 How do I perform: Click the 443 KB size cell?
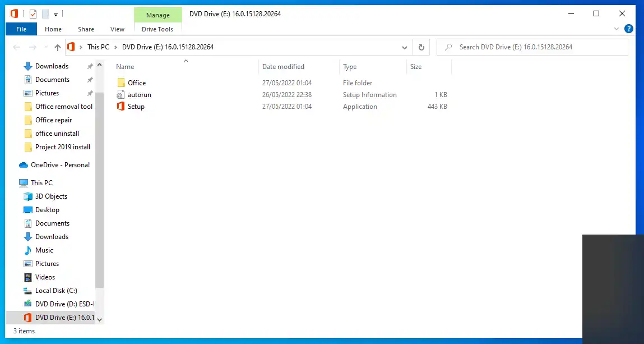pyautogui.click(x=437, y=107)
